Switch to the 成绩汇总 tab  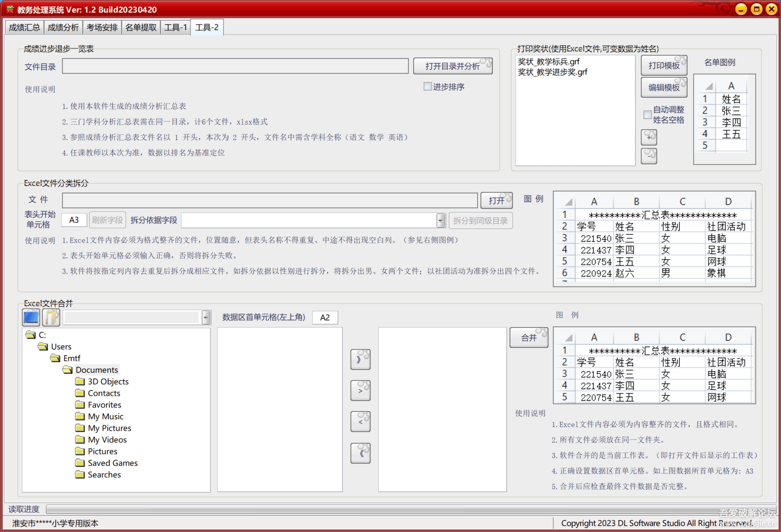(x=24, y=27)
